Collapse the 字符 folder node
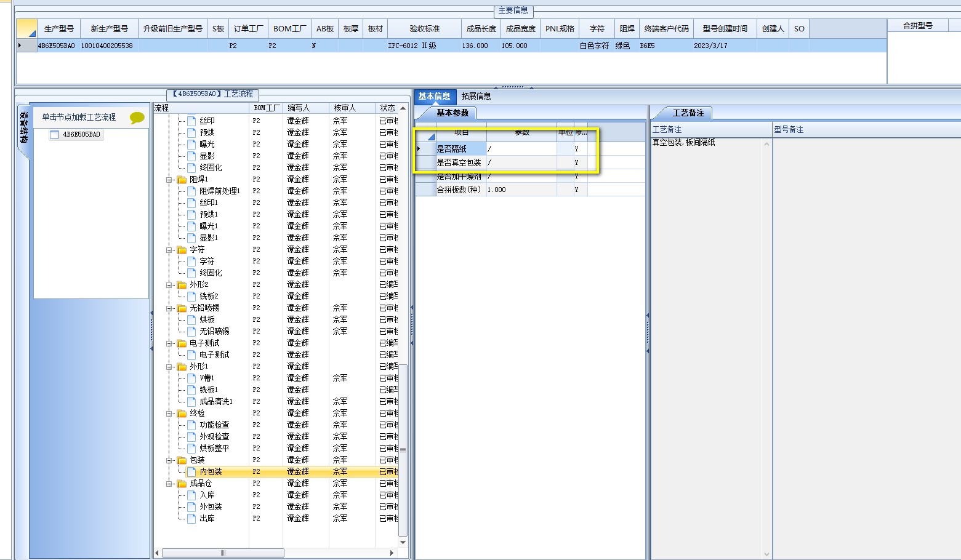The image size is (961, 560). pos(169,250)
